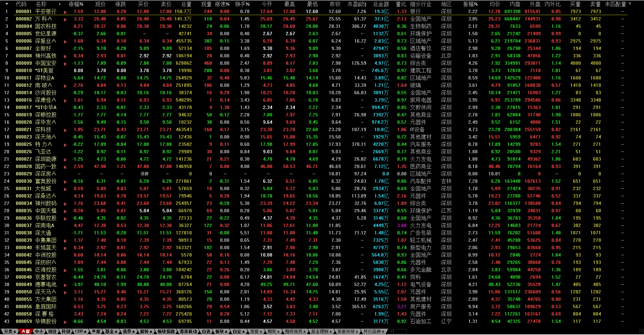644x335 pixels.
Task: Sort by 总金额 column header
Action: tap(381, 4)
